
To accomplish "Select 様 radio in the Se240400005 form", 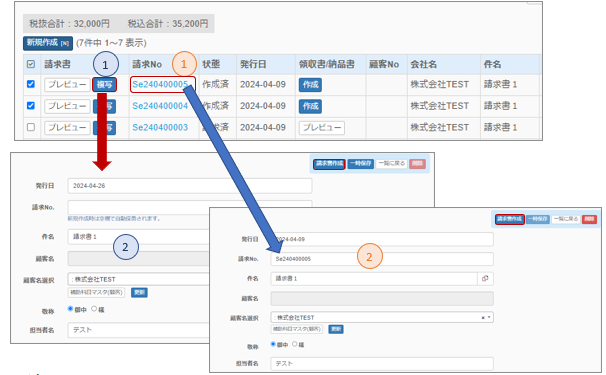I will point(295,344).
